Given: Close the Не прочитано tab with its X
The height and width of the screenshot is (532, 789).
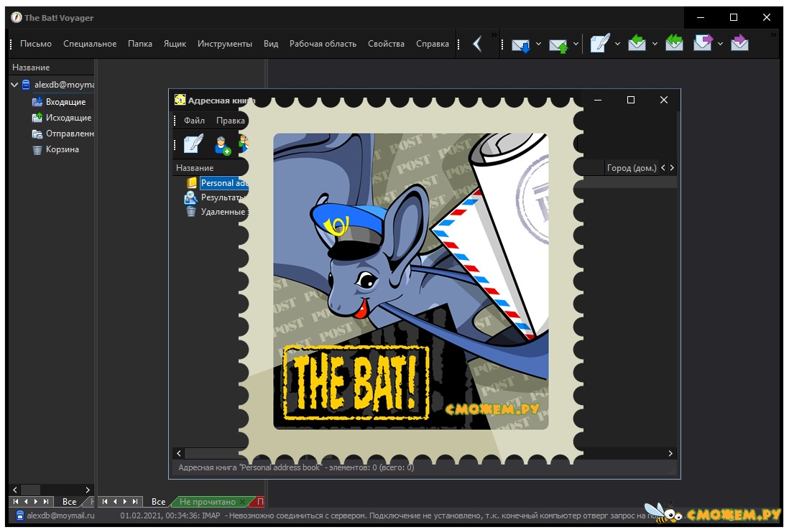Looking at the screenshot, I should point(243,502).
